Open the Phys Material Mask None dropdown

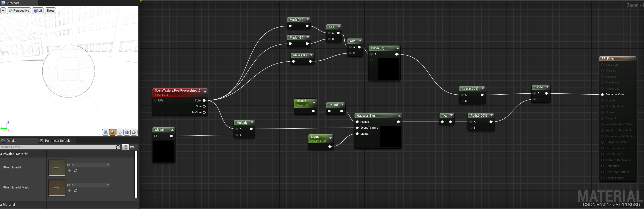[88, 185]
